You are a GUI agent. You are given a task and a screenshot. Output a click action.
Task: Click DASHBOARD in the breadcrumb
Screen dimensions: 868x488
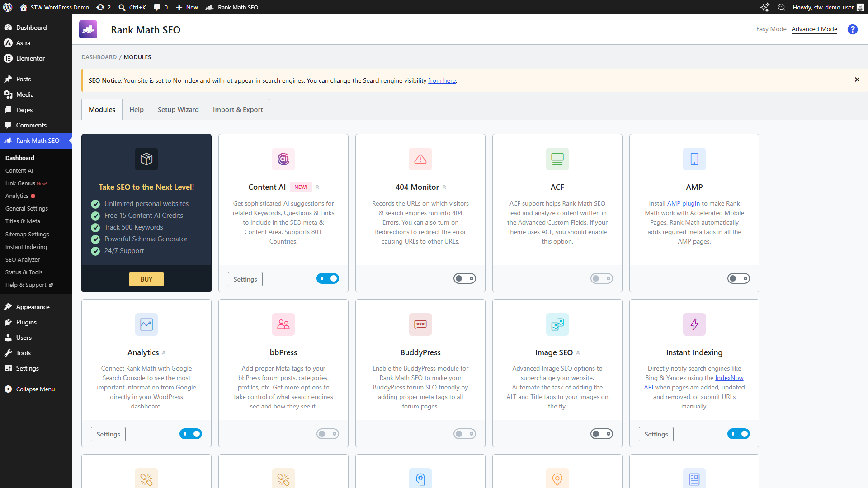[99, 57]
